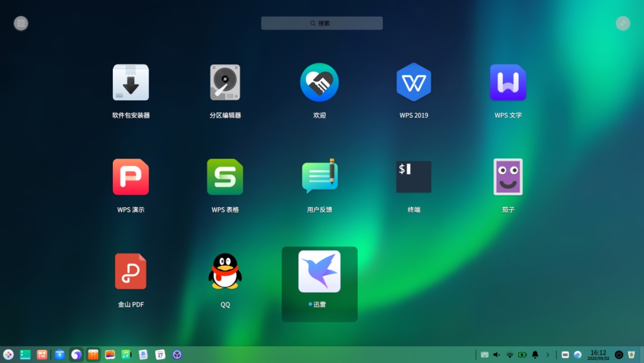This screenshot has width=644, height=363.
Task: Check the battery charging tray icon
Action: pos(522,355)
